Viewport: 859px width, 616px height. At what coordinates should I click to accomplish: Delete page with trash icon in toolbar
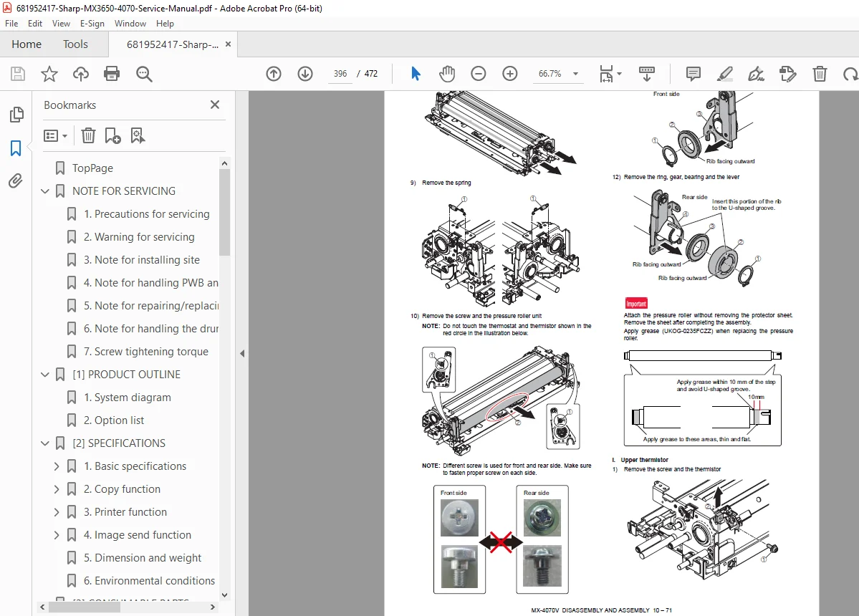tap(820, 73)
